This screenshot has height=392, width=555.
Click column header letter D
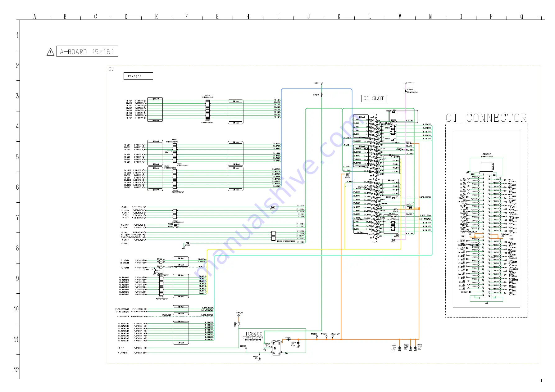point(126,16)
